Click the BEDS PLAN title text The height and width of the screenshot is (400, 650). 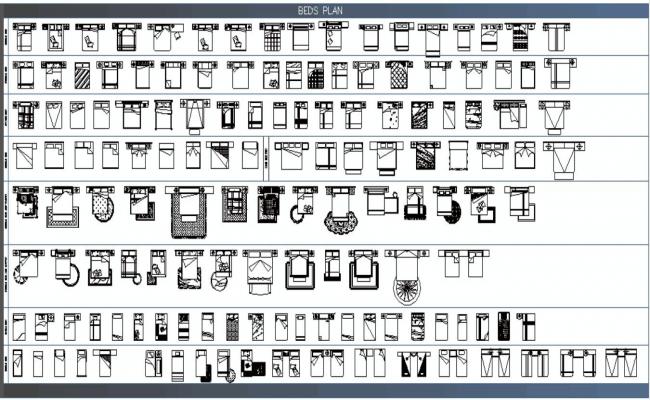pyautogui.click(x=320, y=10)
